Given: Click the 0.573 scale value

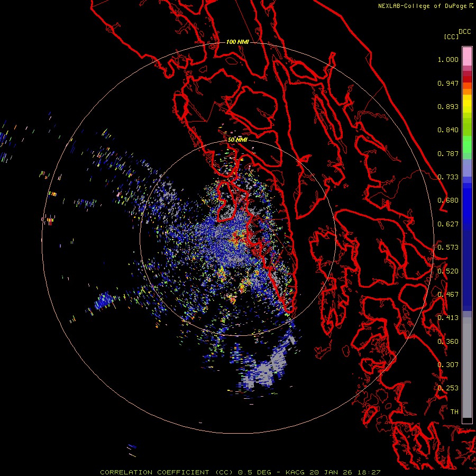Looking at the screenshot, I should coord(448,248).
